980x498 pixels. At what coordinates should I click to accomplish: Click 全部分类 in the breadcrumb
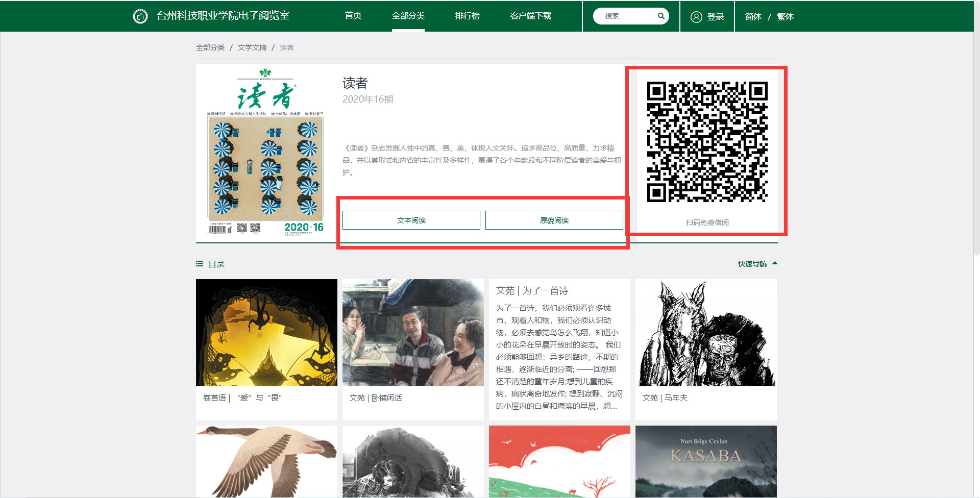point(210,47)
